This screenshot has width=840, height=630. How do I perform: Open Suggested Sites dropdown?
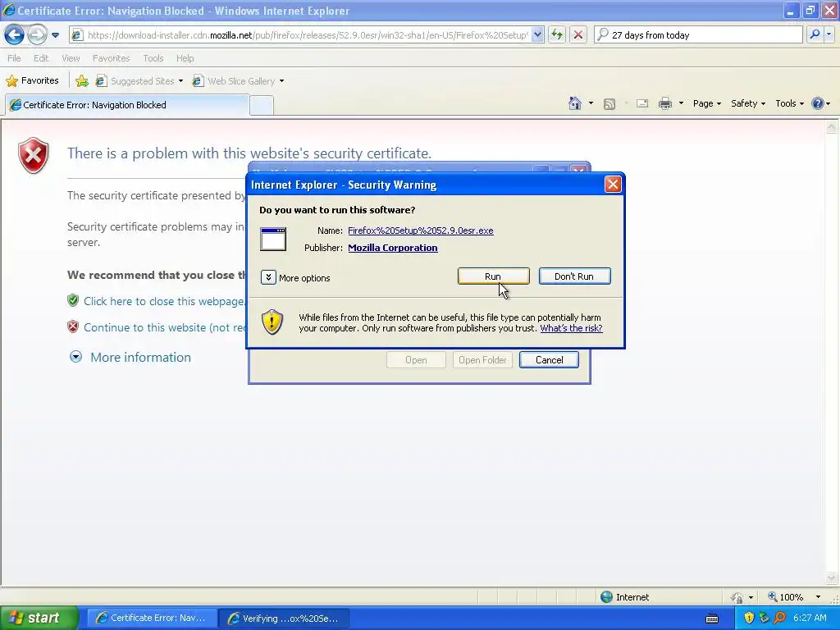tap(139, 81)
